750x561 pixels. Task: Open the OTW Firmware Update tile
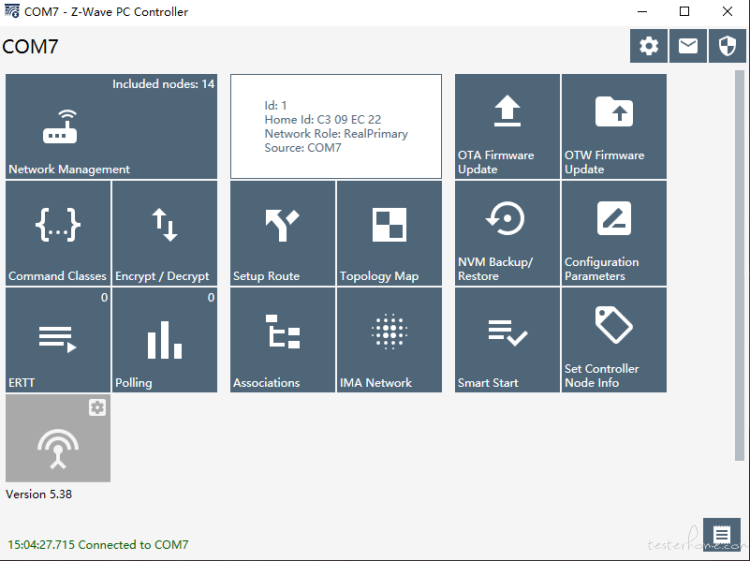click(x=614, y=126)
